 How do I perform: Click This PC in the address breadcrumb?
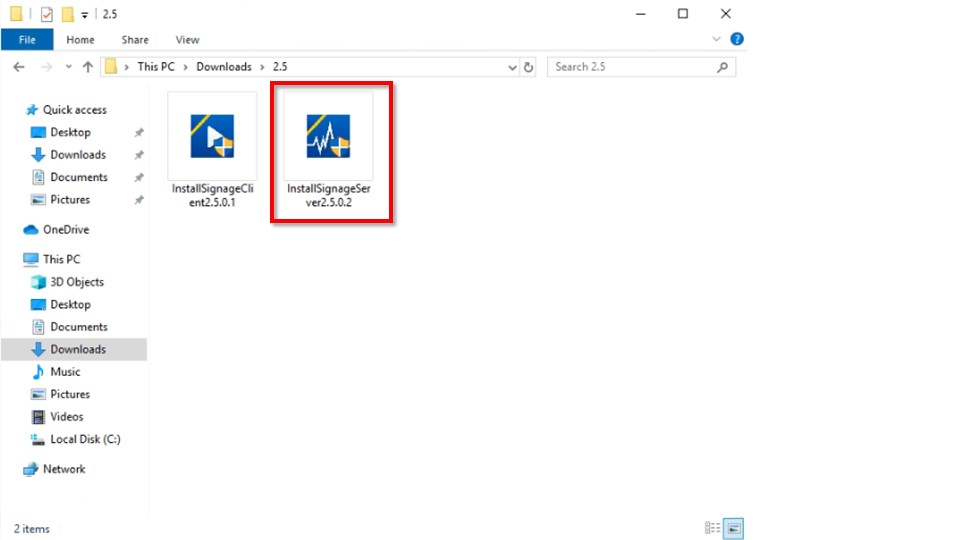(155, 67)
